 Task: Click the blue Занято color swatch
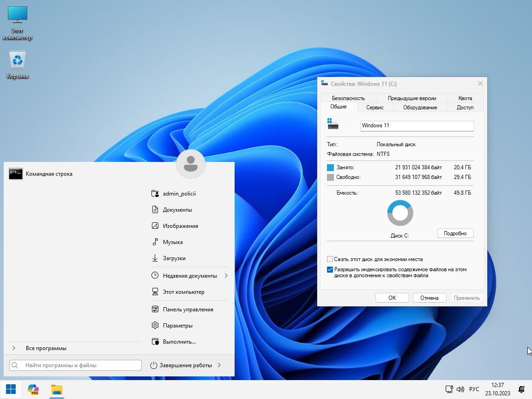pos(331,167)
